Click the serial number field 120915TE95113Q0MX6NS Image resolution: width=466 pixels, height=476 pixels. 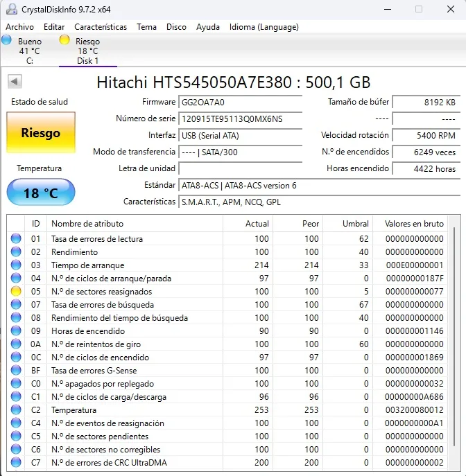tap(241, 119)
